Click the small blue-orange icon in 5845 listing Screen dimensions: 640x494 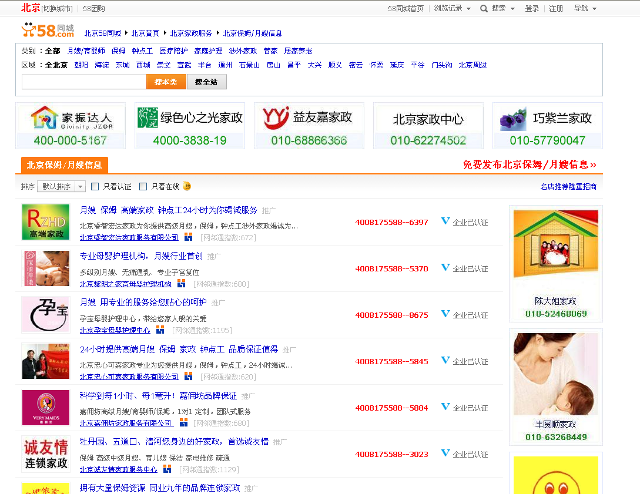pyautogui.click(x=188, y=376)
